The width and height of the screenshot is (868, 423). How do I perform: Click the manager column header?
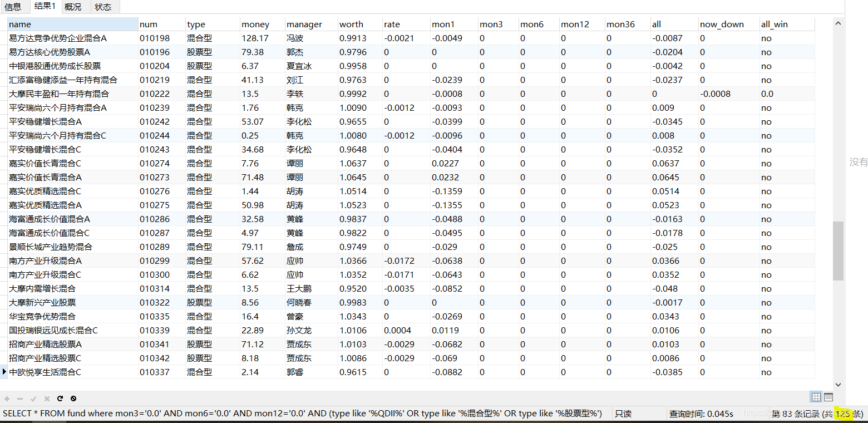[311, 24]
